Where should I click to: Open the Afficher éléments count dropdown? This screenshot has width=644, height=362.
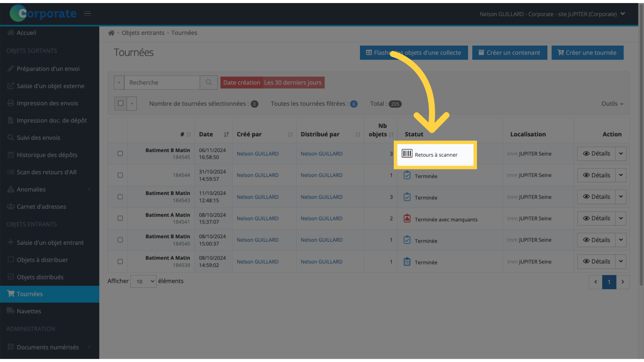point(143,282)
